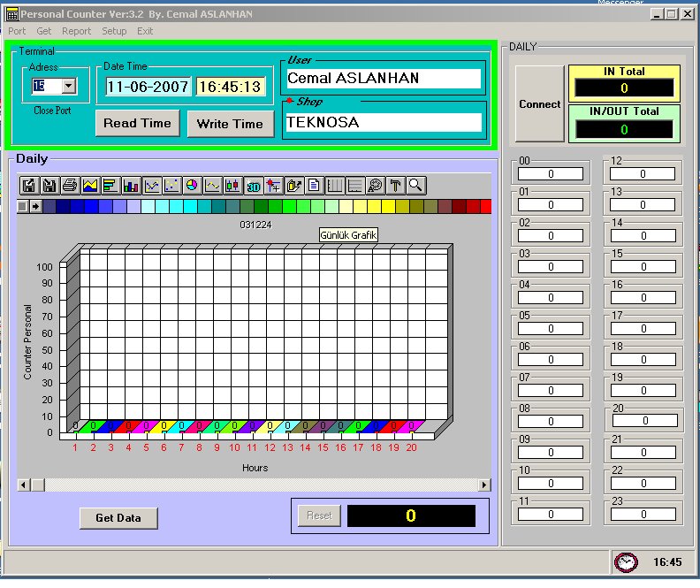
Task: Click the hour 23 count field
Action: [643, 515]
